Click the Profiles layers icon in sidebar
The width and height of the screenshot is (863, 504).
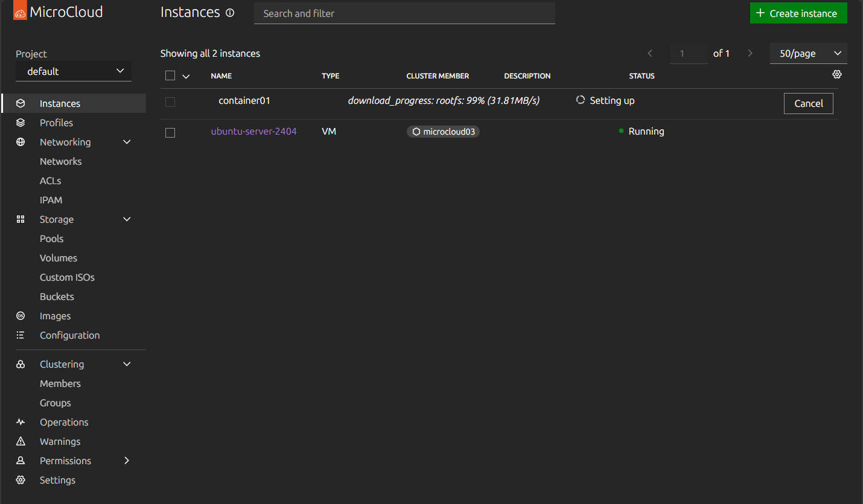[21, 123]
